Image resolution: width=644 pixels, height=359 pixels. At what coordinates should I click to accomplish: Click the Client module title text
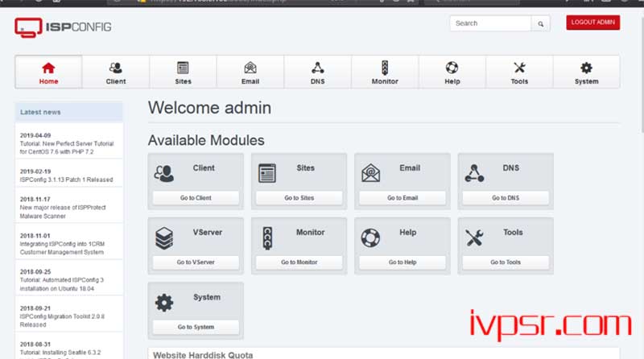click(x=204, y=168)
